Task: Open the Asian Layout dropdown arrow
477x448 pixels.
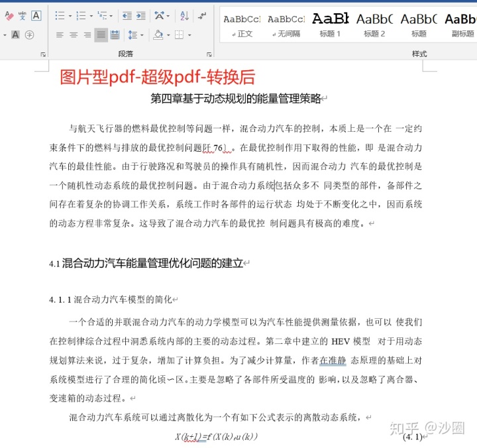Action: click(168, 16)
